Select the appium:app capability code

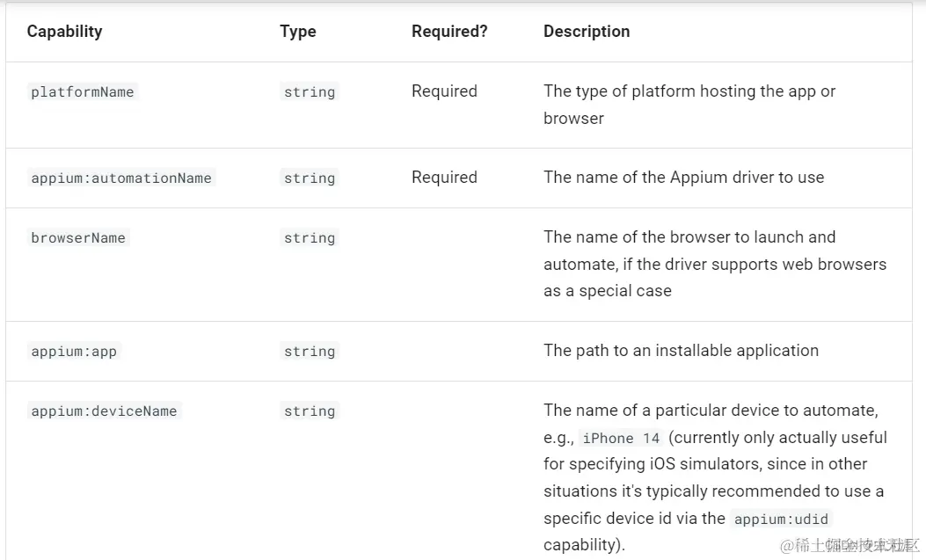74,352
